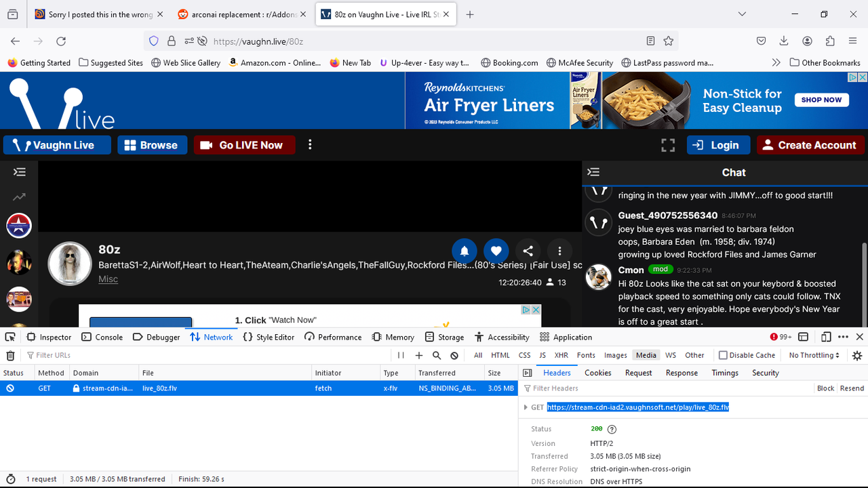Toggle the Images filter button
Image resolution: width=868 pixels, height=488 pixels.
tap(616, 355)
